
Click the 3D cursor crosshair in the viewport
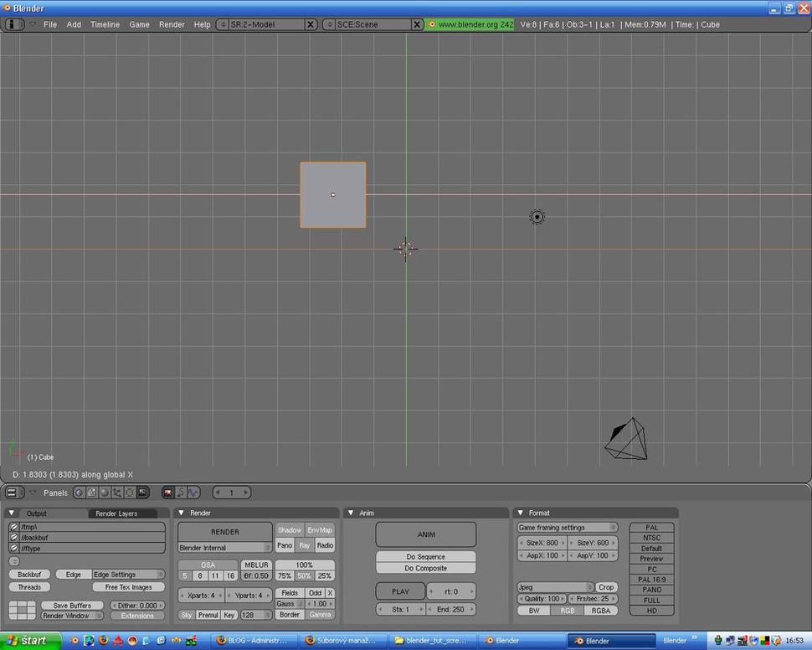click(405, 250)
